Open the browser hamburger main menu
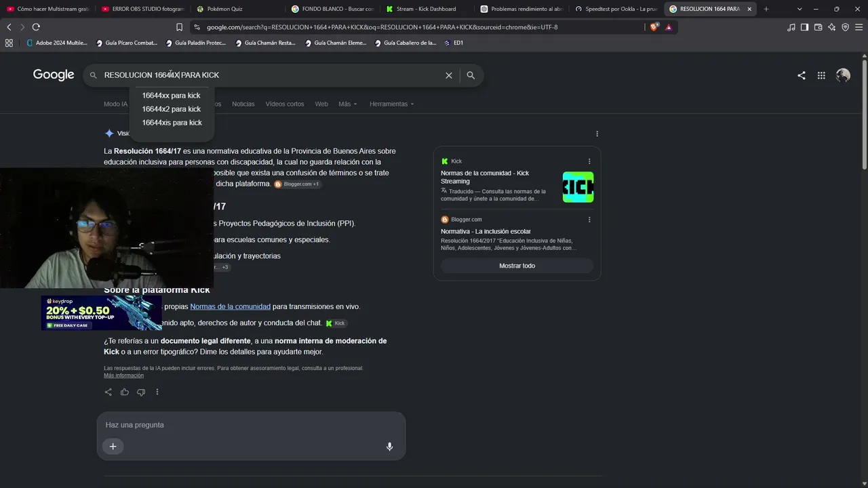 (859, 27)
